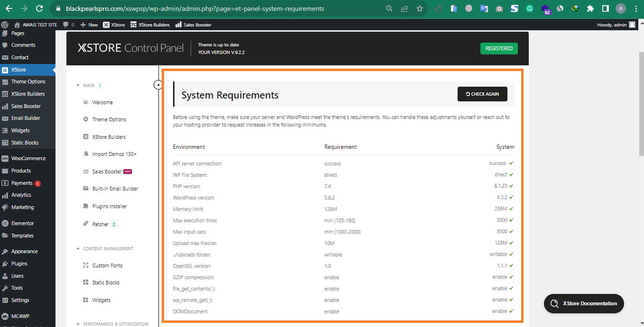Open Howdy, admin account menu
This screenshot has width=644, height=327.
point(616,25)
